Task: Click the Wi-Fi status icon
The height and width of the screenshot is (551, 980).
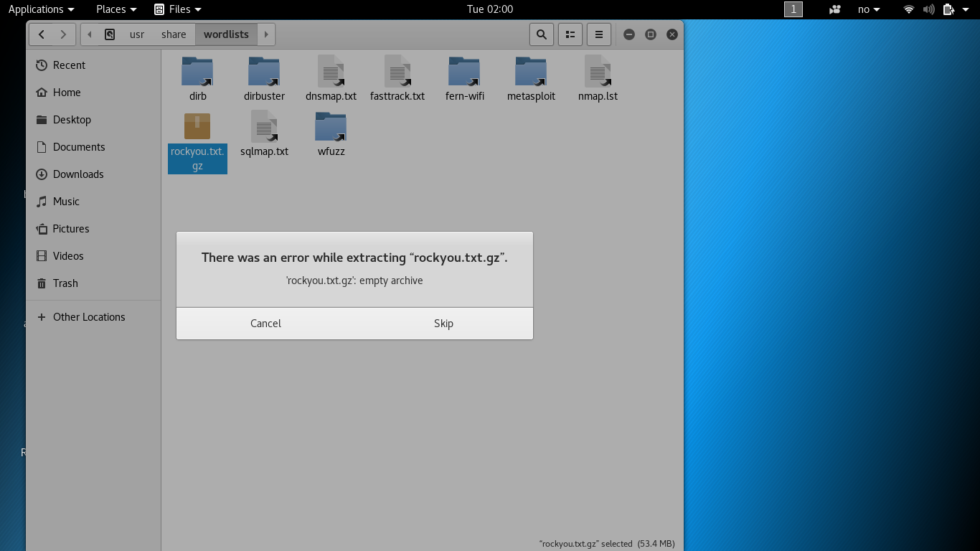Action: pos(909,9)
